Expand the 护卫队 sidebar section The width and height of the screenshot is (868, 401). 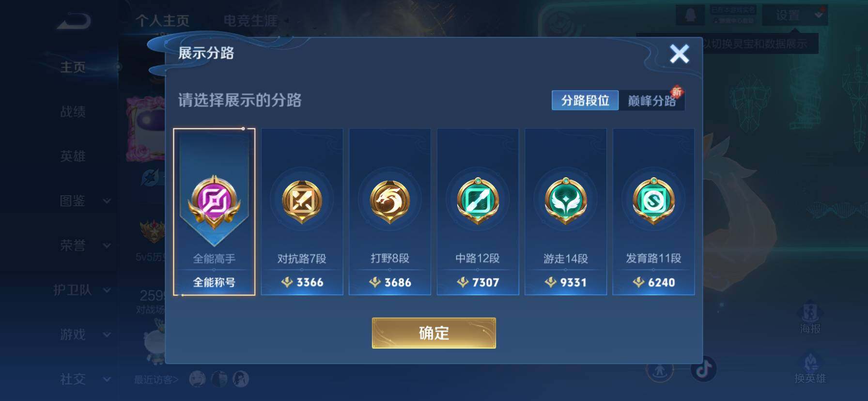(82, 290)
